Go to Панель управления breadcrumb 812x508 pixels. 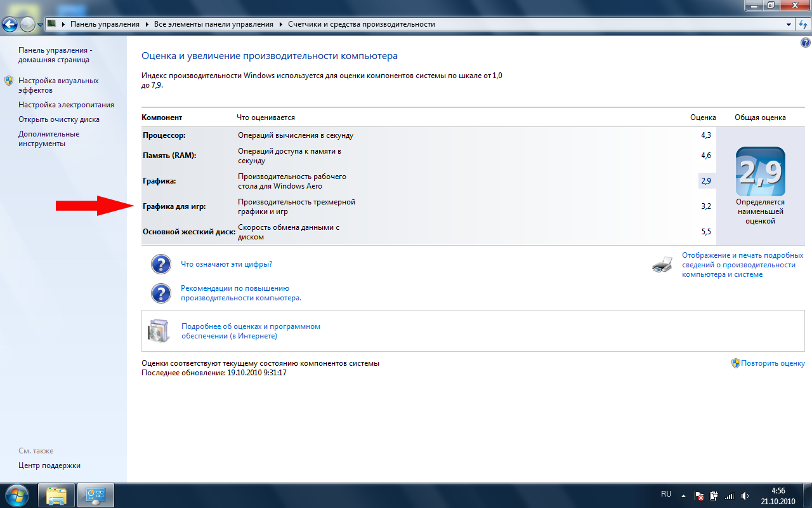(x=105, y=24)
